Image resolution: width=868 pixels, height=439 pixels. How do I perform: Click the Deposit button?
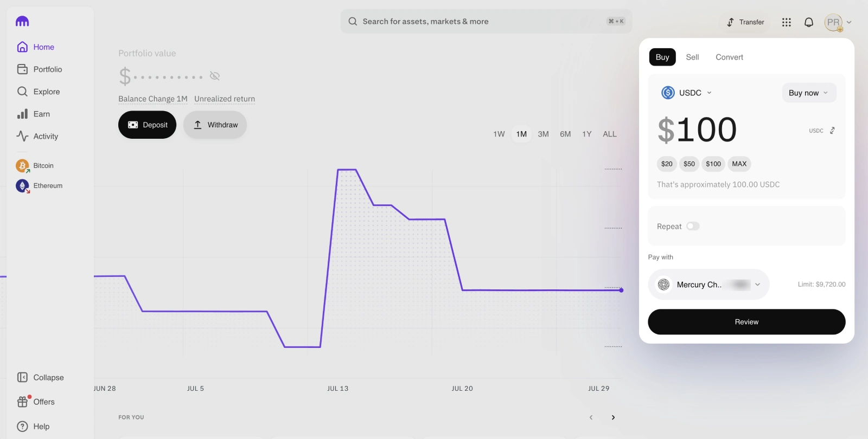click(x=147, y=125)
